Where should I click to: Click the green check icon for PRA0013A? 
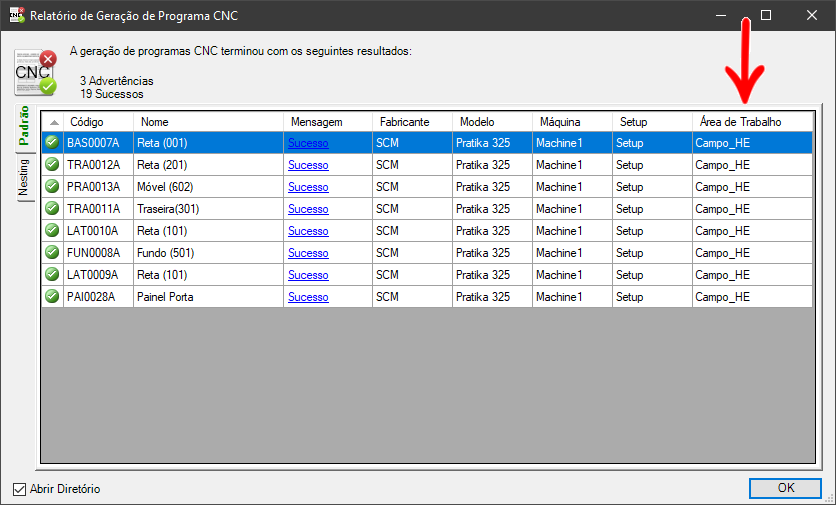pyautogui.click(x=52, y=186)
